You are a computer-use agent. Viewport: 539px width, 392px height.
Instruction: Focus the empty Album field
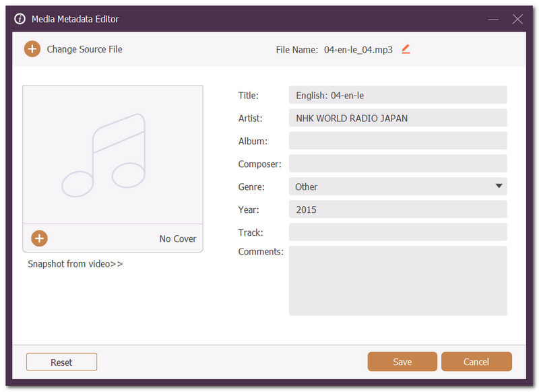pos(398,141)
